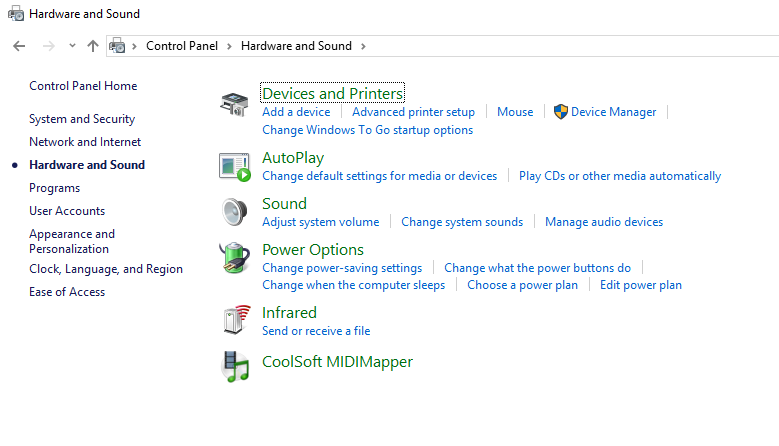Viewport: 779px width, 446px height.
Task: Click Send or receive a file
Action: (316, 331)
